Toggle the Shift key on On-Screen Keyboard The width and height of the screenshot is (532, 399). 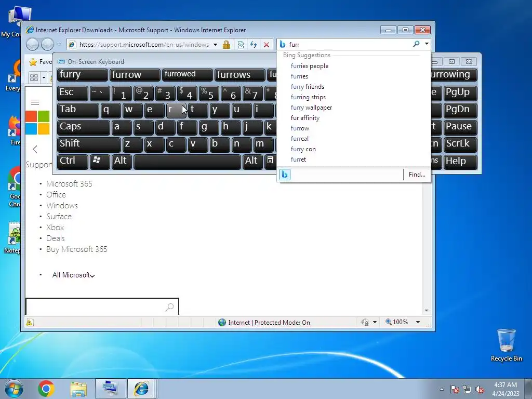click(x=88, y=144)
